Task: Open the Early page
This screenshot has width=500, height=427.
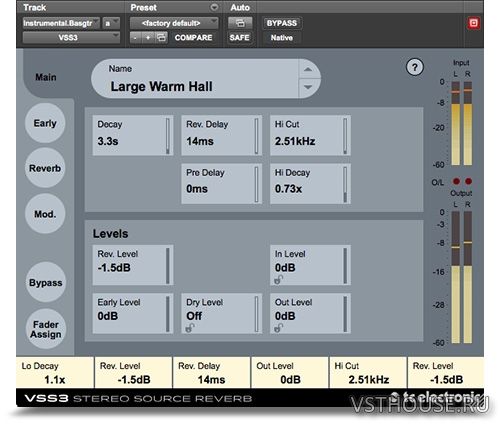Action: (45, 123)
